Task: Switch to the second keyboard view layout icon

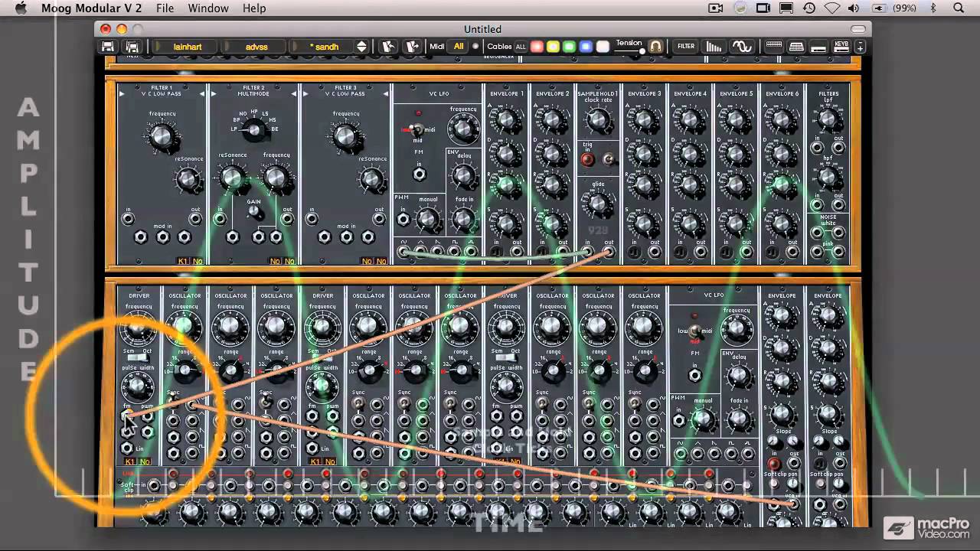Action: [796, 47]
